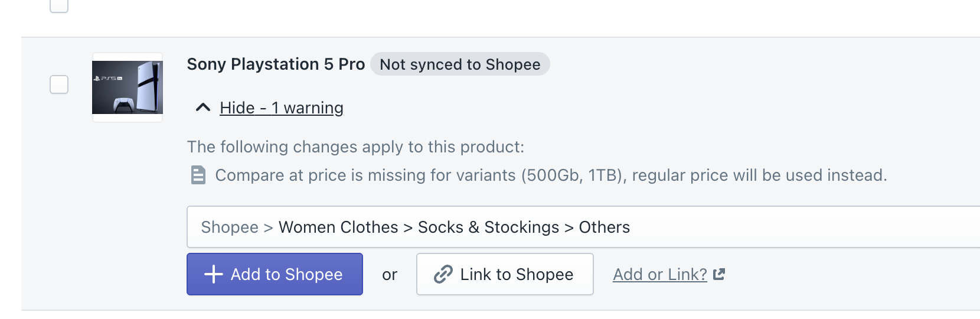Click the Sony Playstation 5 Pro title

click(x=276, y=64)
